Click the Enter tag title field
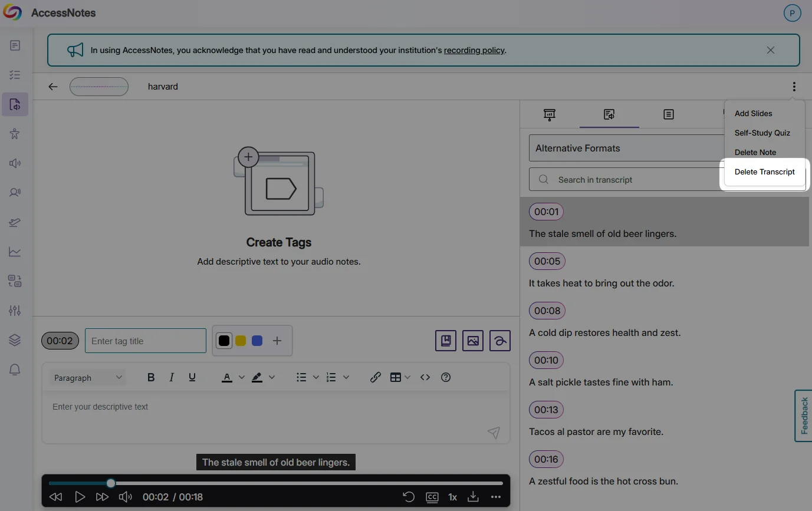This screenshot has height=511, width=812. [146, 341]
